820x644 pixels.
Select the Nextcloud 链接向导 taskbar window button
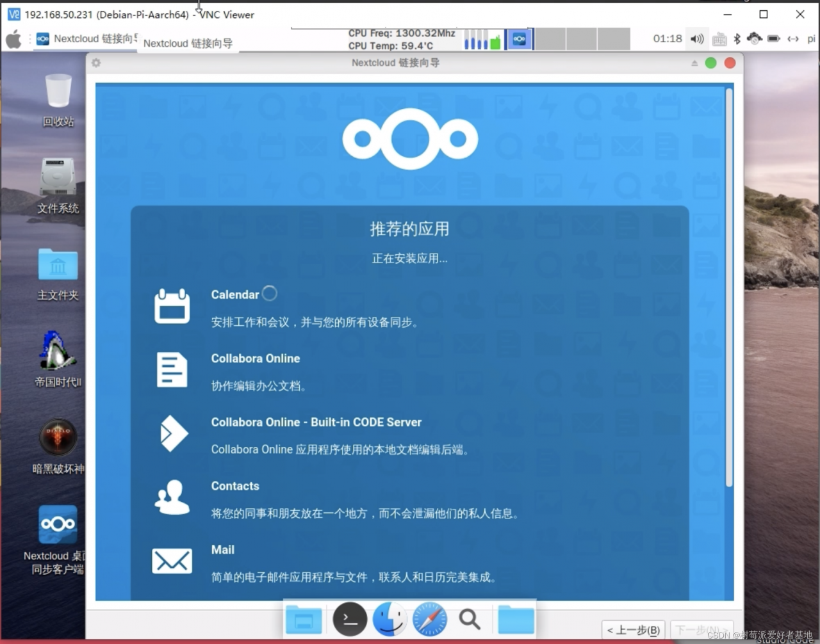(86, 39)
